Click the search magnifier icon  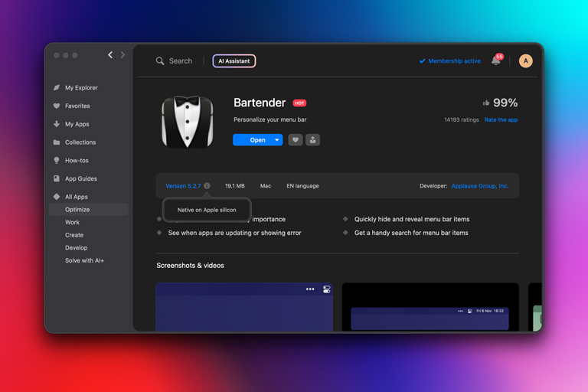point(160,60)
